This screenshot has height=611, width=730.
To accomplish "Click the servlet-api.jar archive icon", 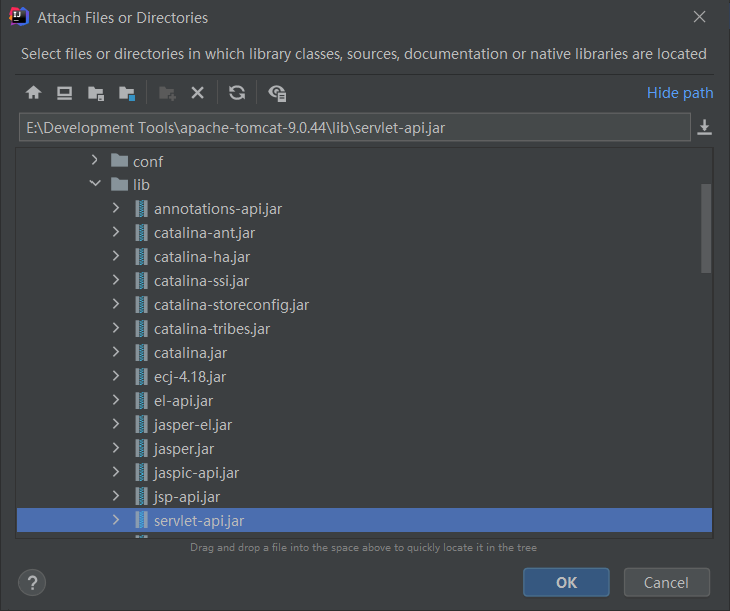I will click(142, 520).
